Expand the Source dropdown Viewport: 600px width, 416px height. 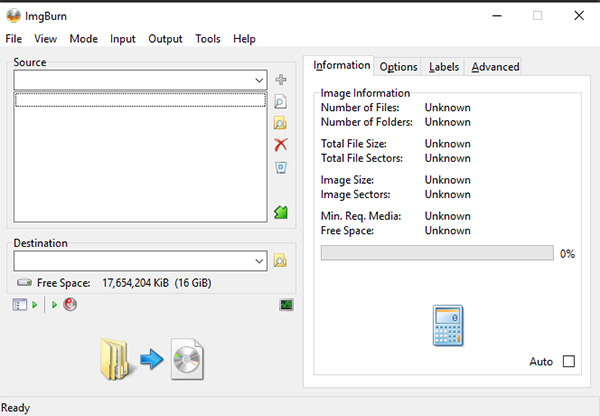(x=259, y=80)
